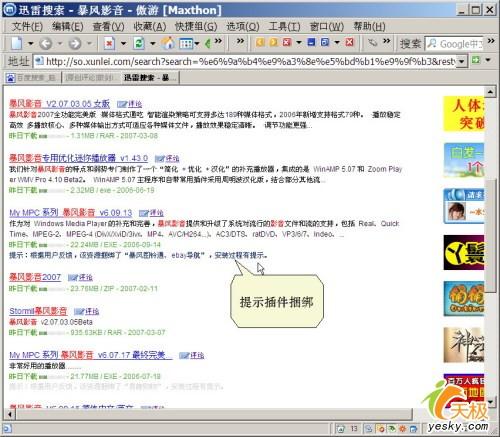Screen dimensions: 500x437
Task: Go back with the Back arrow icon
Action: click(x=46, y=44)
